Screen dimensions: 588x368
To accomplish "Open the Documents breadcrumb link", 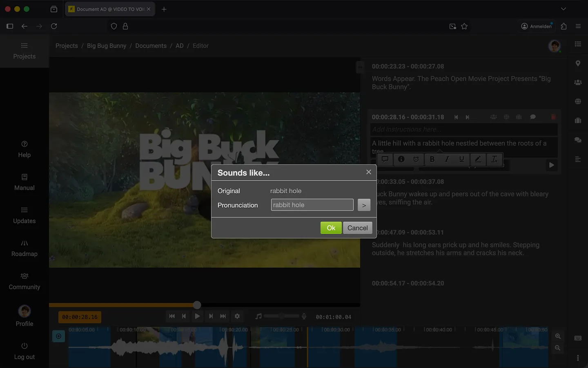I will [x=151, y=46].
